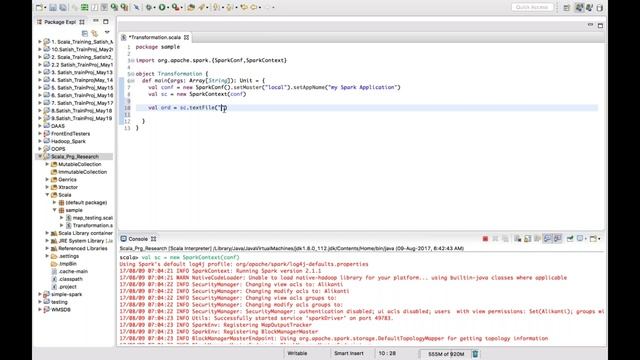Expand the MutableCollection source folder
The image size is (640, 360).
[47, 164]
